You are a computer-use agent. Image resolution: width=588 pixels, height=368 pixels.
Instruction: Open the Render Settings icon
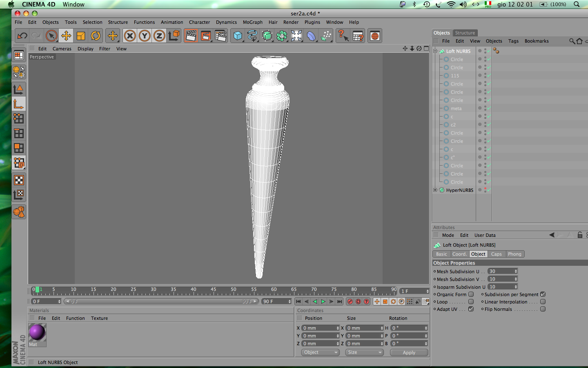tap(220, 36)
